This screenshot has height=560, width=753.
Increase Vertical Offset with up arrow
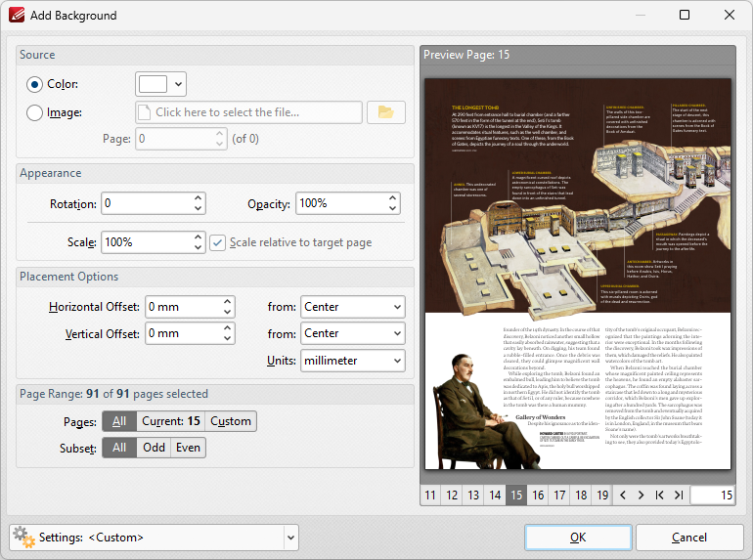click(x=228, y=327)
